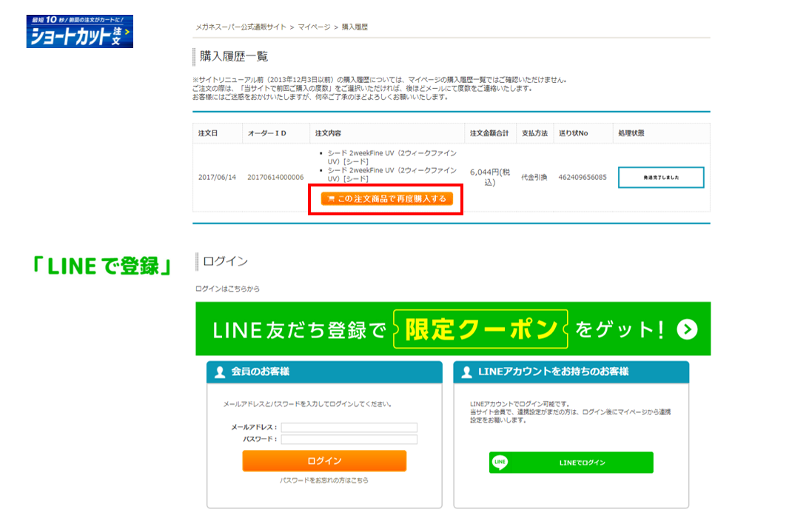Image resolution: width=812 pixels, height=518 pixels.
Task: Click payment method 代金引換
Action: click(534, 177)
